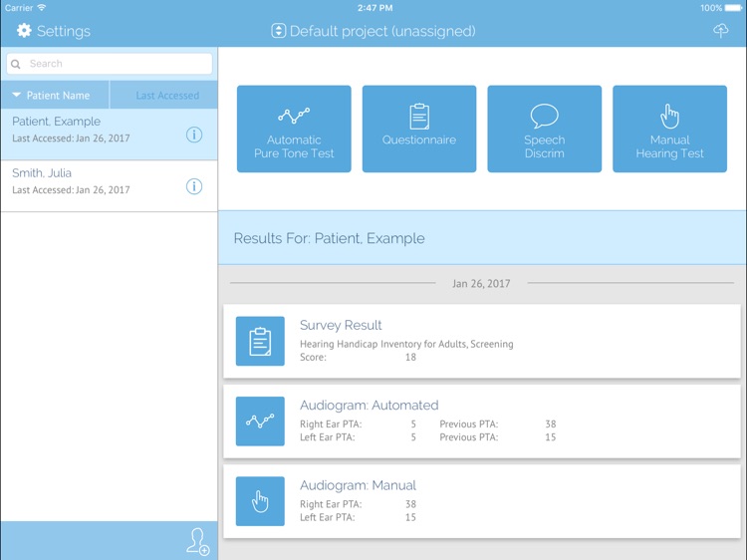The image size is (747, 560).
Task: Click the Default project (unassigned) title
Action: [382, 32]
